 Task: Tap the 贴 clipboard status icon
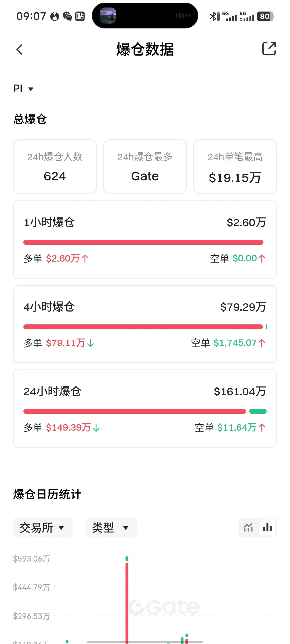[80, 16]
